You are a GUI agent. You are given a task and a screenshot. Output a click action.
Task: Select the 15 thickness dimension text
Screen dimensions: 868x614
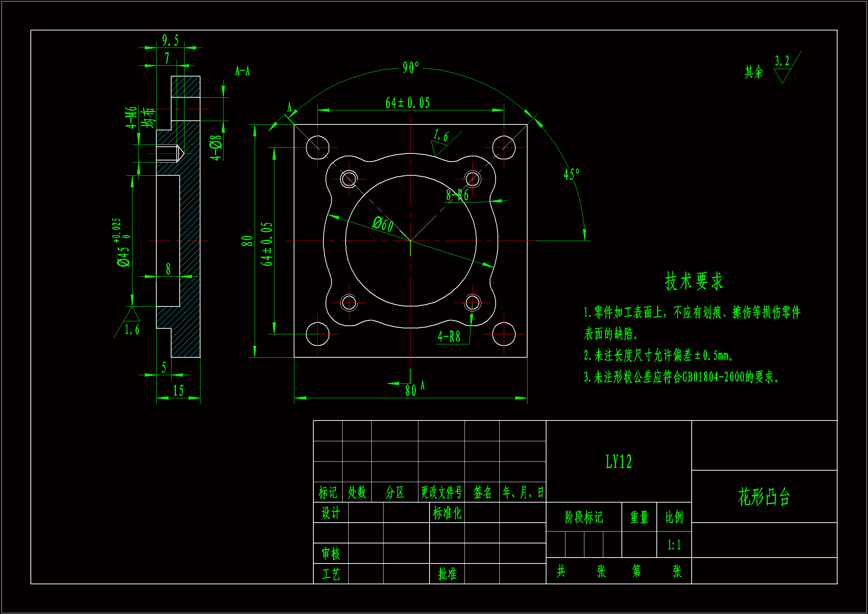pyautogui.click(x=178, y=390)
